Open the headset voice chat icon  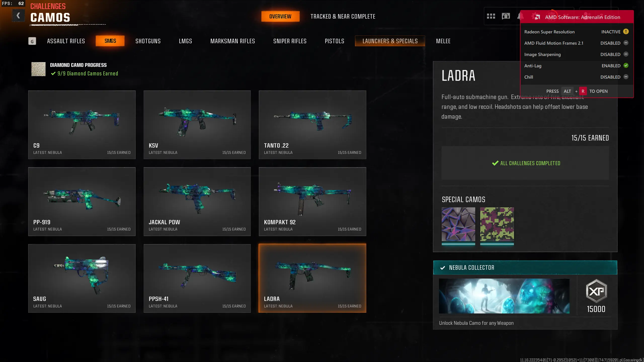pyautogui.click(x=506, y=16)
